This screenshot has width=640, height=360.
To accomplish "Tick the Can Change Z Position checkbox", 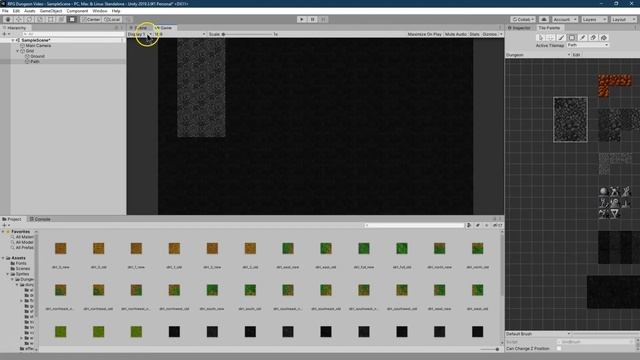I will click(559, 349).
